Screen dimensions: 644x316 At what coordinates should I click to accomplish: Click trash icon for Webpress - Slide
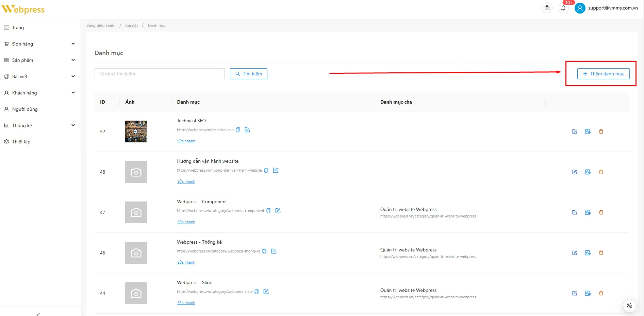click(x=601, y=293)
